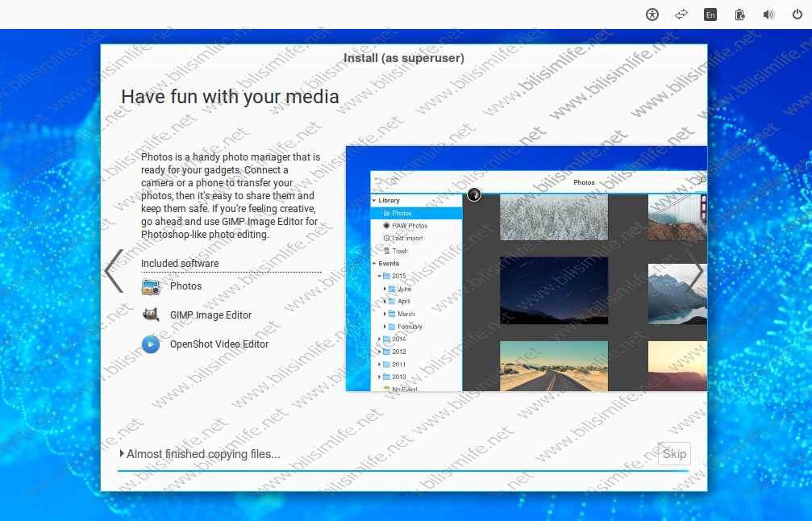Open the battery status indicator
Image resolution: width=812 pixels, height=521 pixels.
(x=739, y=15)
